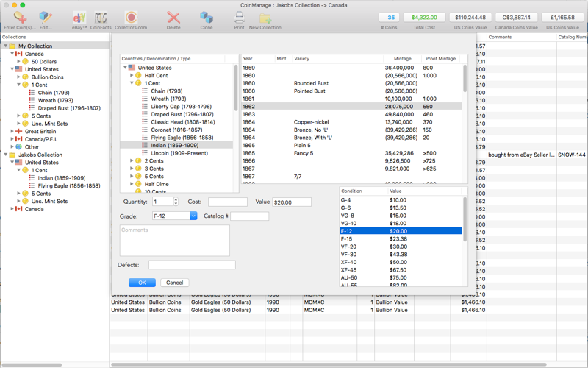Select Indian (1859-1909) in dialog tree

click(176, 145)
